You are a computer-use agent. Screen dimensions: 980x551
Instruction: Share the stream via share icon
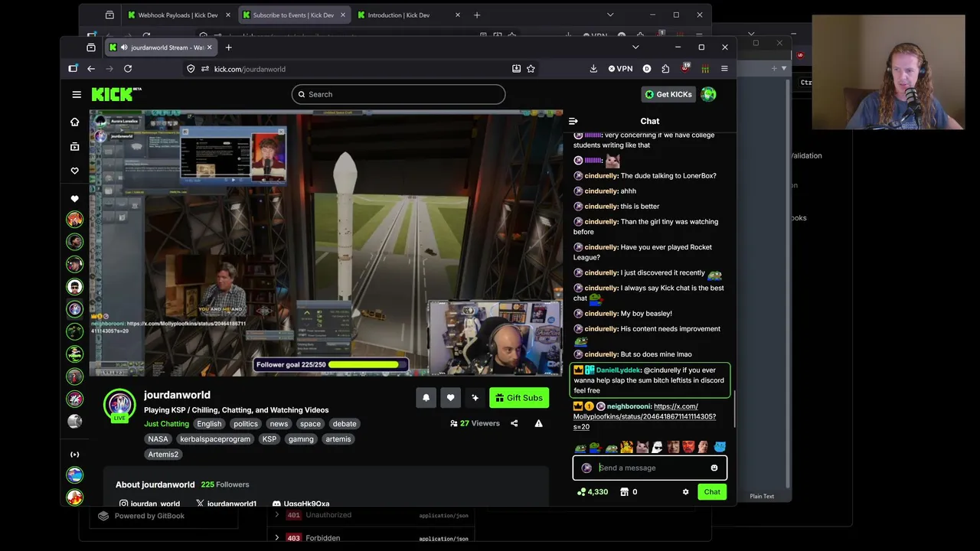coord(514,423)
